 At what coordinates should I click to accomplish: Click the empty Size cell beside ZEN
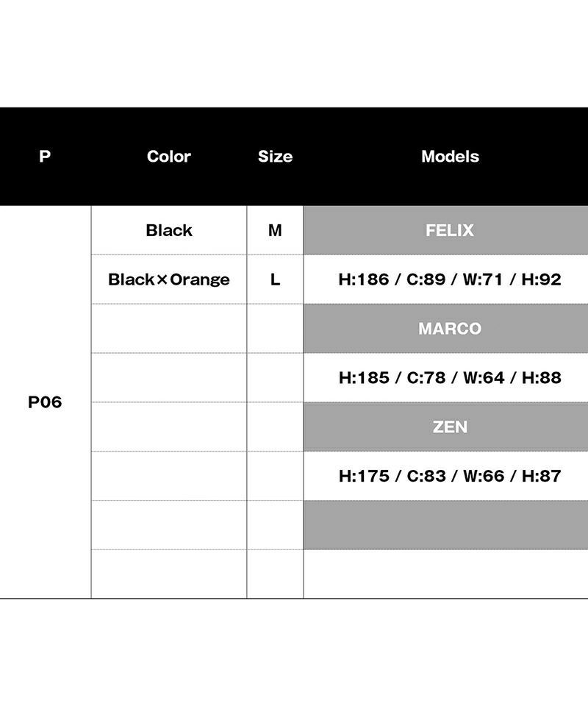[x=275, y=427]
